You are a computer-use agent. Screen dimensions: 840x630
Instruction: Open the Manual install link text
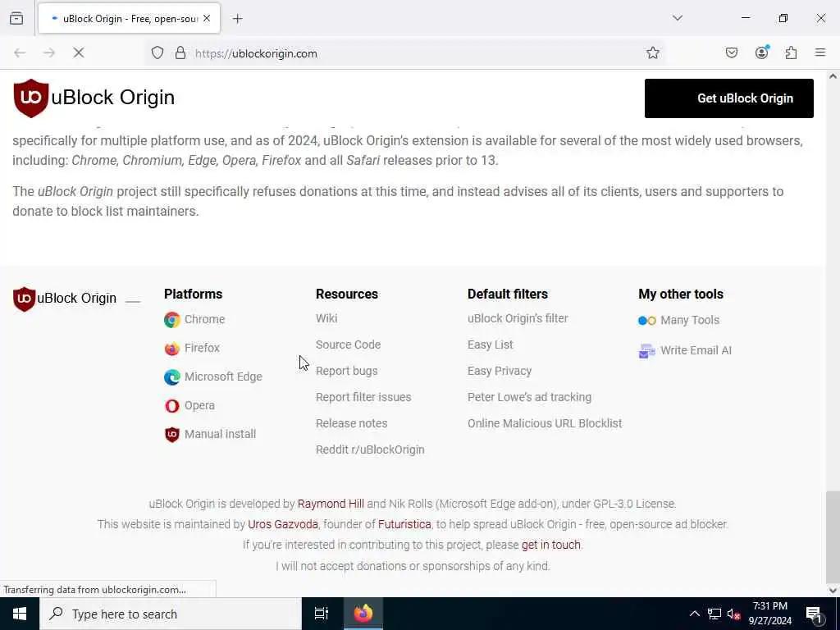point(220,434)
